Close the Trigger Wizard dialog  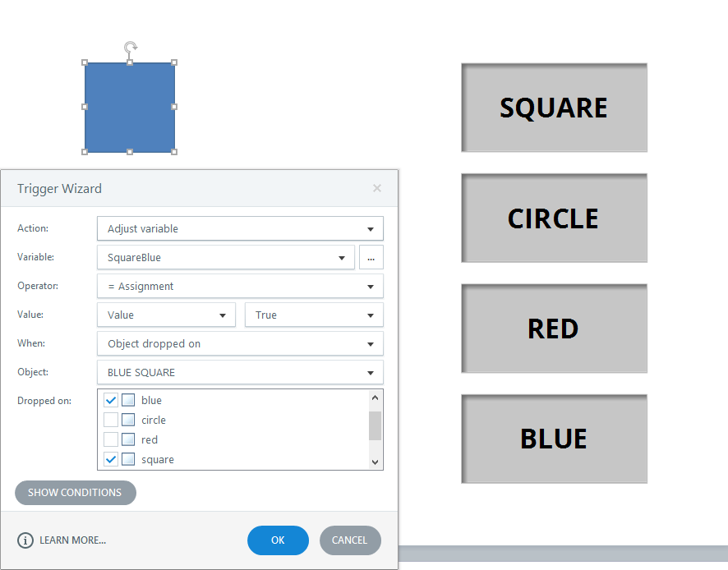(377, 188)
